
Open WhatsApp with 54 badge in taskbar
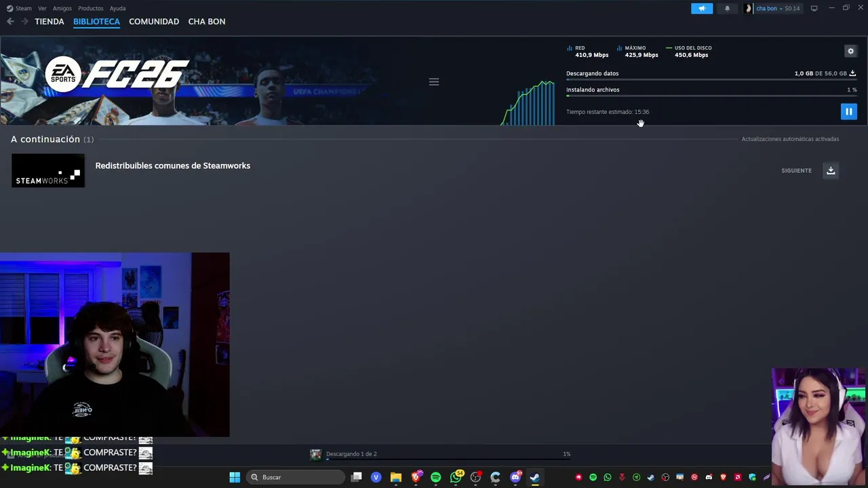tap(456, 477)
